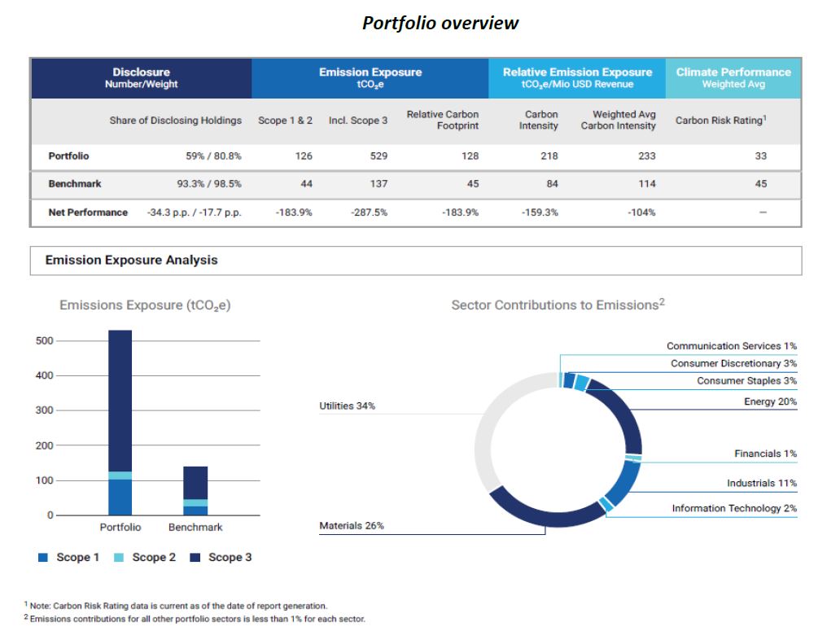Click the "Industrials 11%" sector label
The height and width of the screenshot is (640, 840).
(x=762, y=483)
